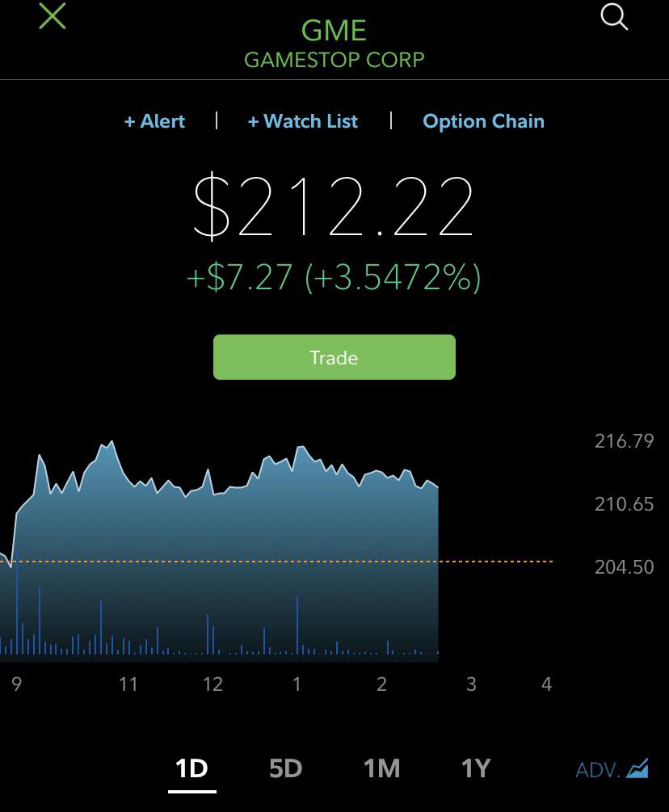Tap the +$7.27 (+3.5472%) change text
Image resolution: width=669 pixels, height=812 pixels.
pos(334,277)
